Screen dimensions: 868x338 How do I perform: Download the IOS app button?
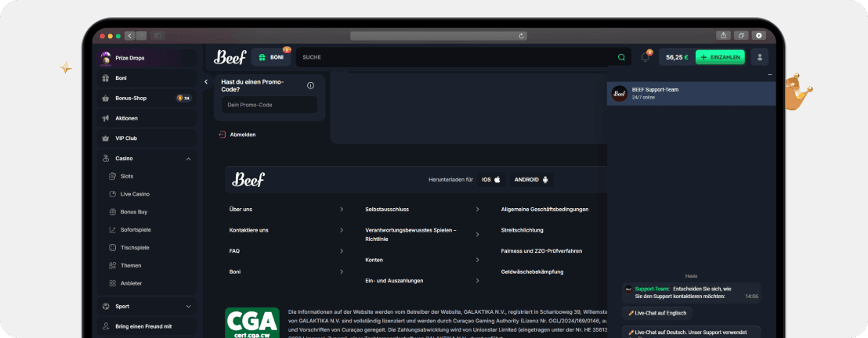(x=491, y=180)
